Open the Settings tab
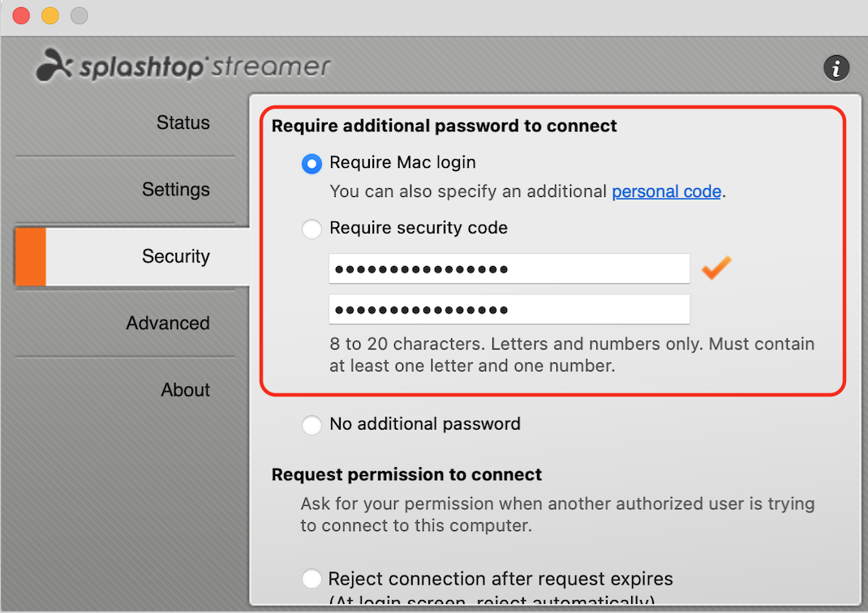The height and width of the screenshot is (613, 868). click(176, 189)
